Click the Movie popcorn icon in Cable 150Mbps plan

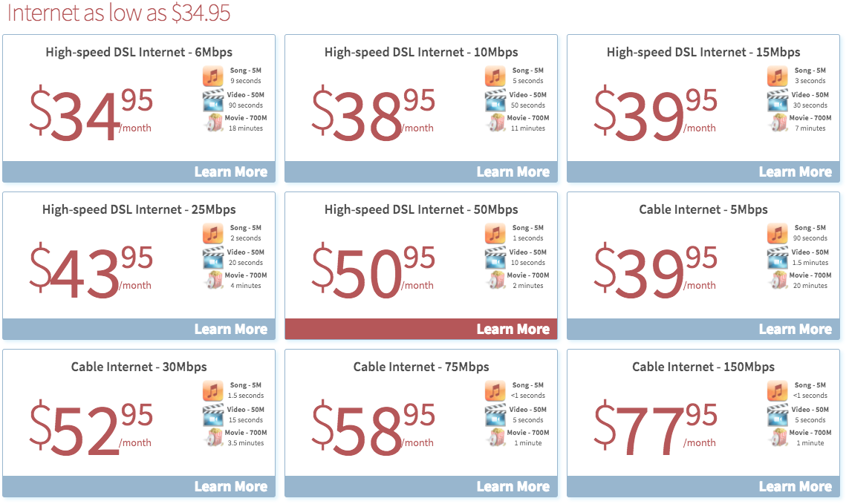778,438
